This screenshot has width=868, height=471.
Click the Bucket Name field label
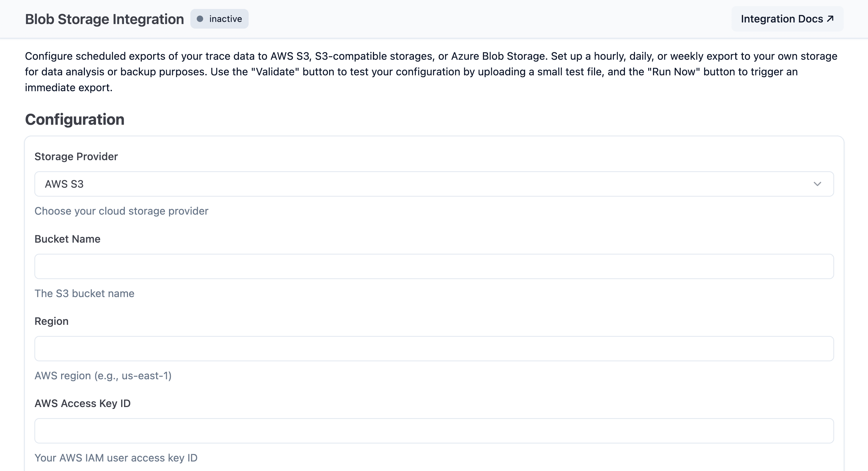point(67,239)
